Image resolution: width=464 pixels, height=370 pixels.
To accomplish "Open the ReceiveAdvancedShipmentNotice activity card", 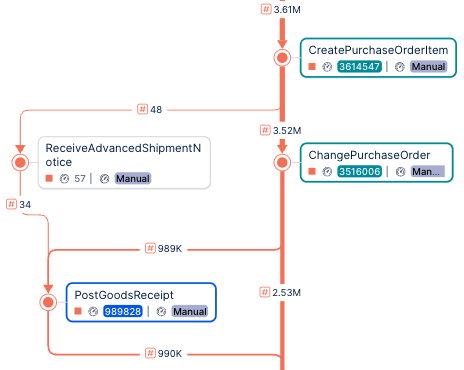I will point(124,163).
